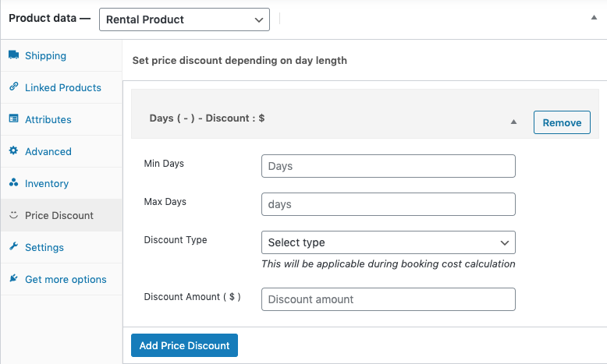Image resolution: width=607 pixels, height=364 pixels.
Task: Focus the Min Days input field
Action: click(388, 166)
